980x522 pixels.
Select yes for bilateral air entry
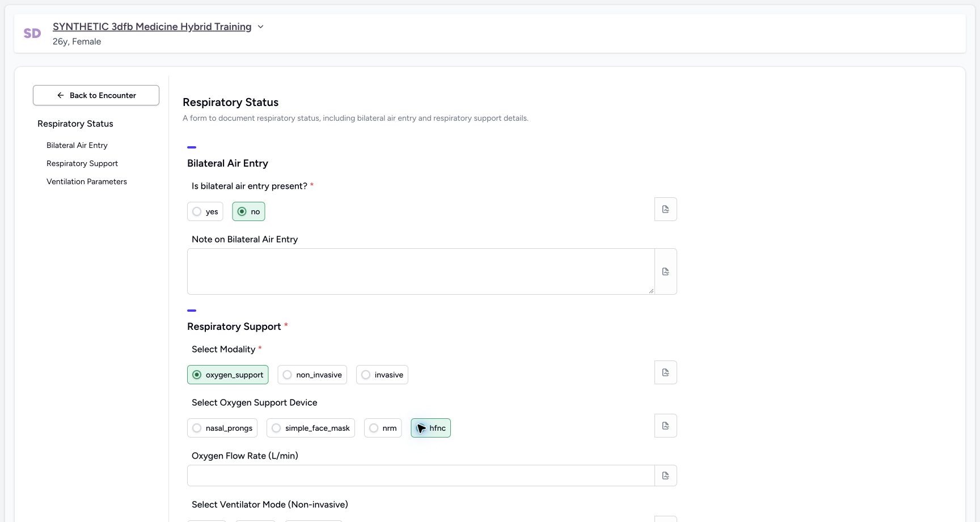[205, 211]
